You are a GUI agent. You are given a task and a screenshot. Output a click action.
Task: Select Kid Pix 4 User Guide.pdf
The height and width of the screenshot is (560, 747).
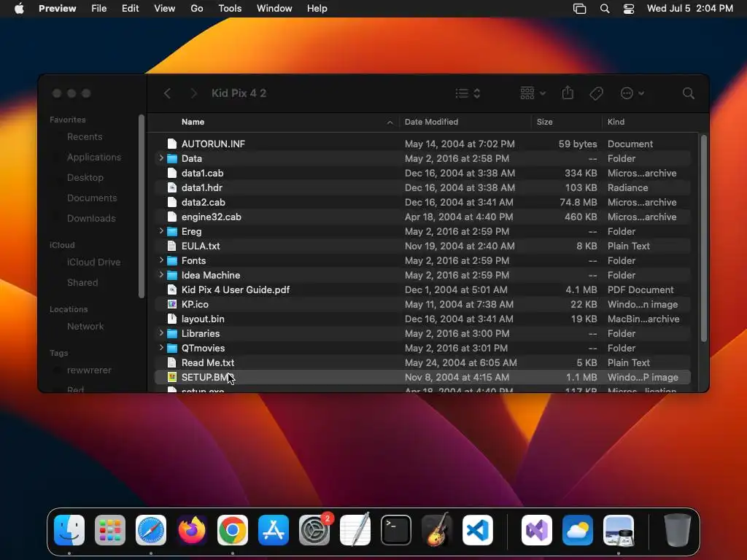422,289
